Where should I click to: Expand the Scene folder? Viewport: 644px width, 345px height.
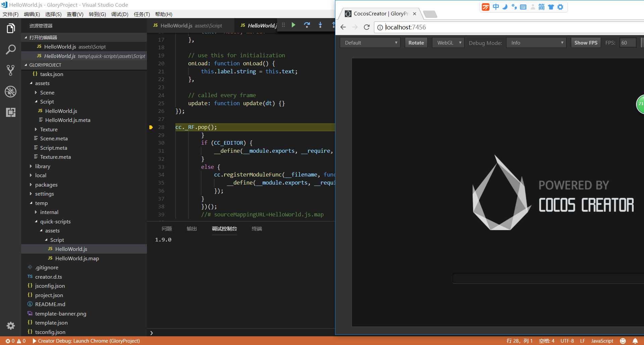(x=47, y=92)
